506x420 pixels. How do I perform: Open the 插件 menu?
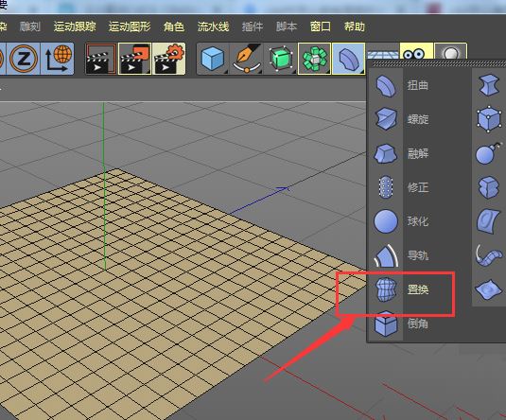[253, 26]
